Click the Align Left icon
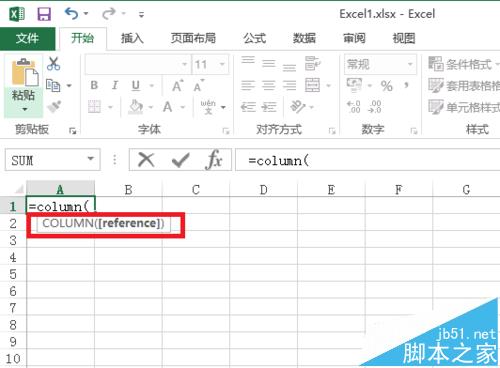 tap(248, 85)
